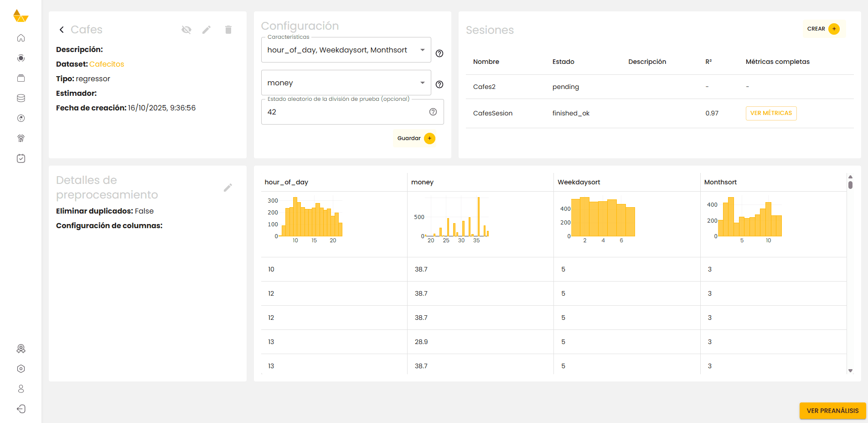Click the scroll up arrow of data table
Image resolution: width=868 pixels, height=423 pixels.
[x=850, y=177]
